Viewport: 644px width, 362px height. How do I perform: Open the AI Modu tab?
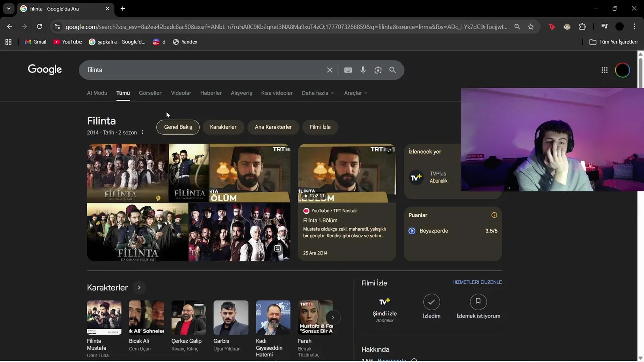[x=97, y=93]
